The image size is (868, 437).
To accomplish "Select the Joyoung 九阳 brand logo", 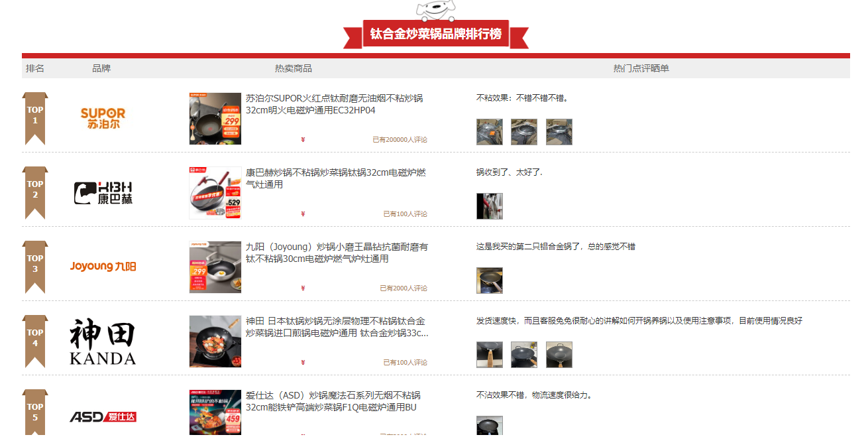I will coord(103,267).
